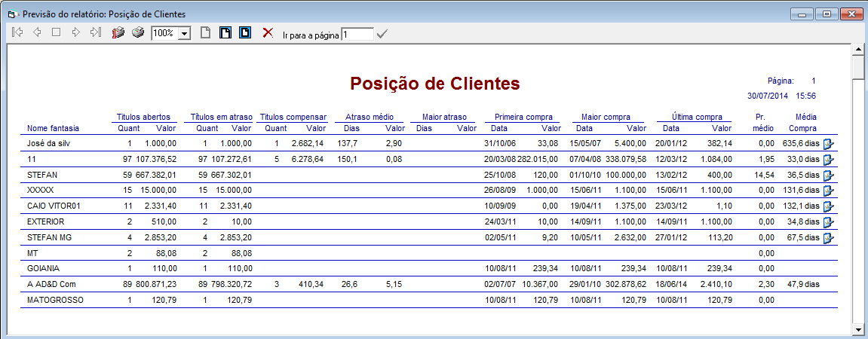The image size is (868, 339).
Task: Go to first page of report
Action: point(17,33)
